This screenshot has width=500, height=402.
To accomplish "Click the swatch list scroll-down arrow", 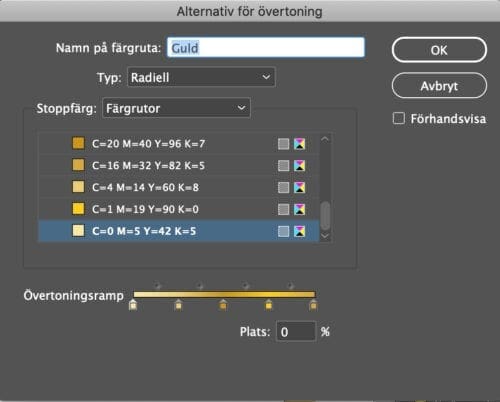I will tap(325, 236).
